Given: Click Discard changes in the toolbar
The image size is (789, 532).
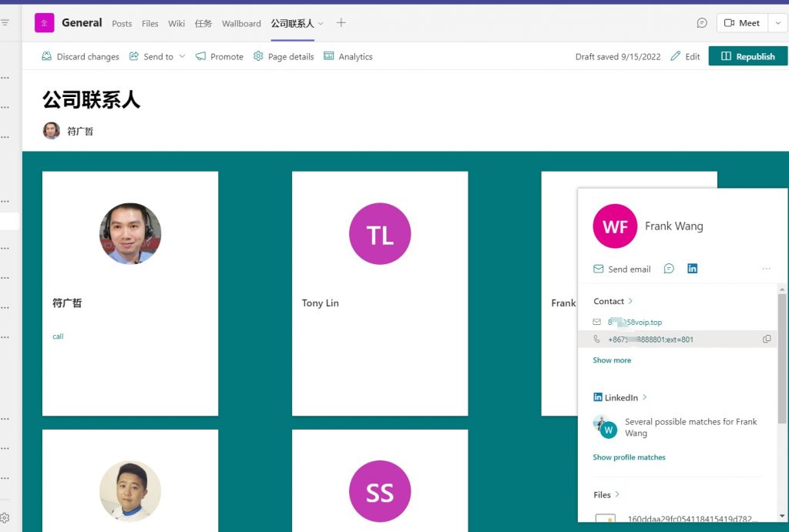Looking at the screenshot, I should click(x=80, y=56).
